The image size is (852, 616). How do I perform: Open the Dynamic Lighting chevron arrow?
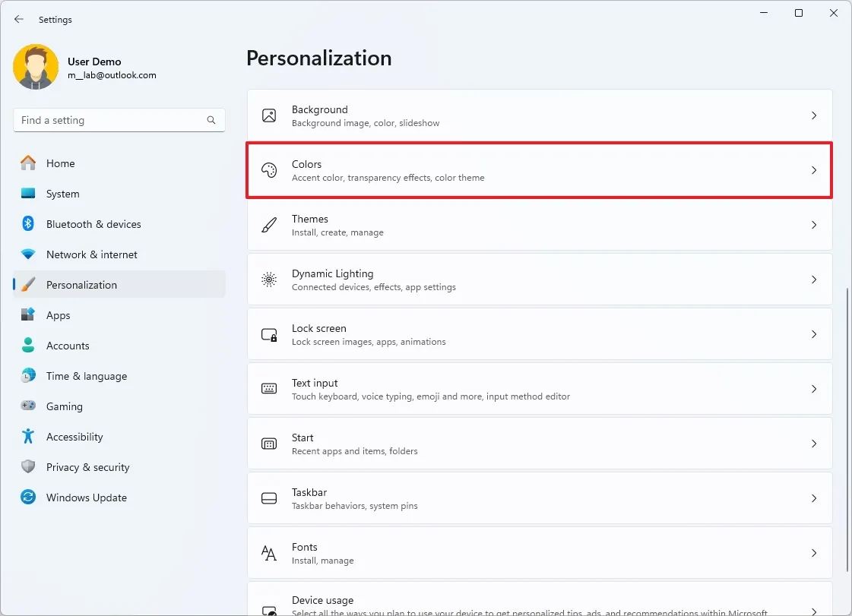(x=813, y=280)
